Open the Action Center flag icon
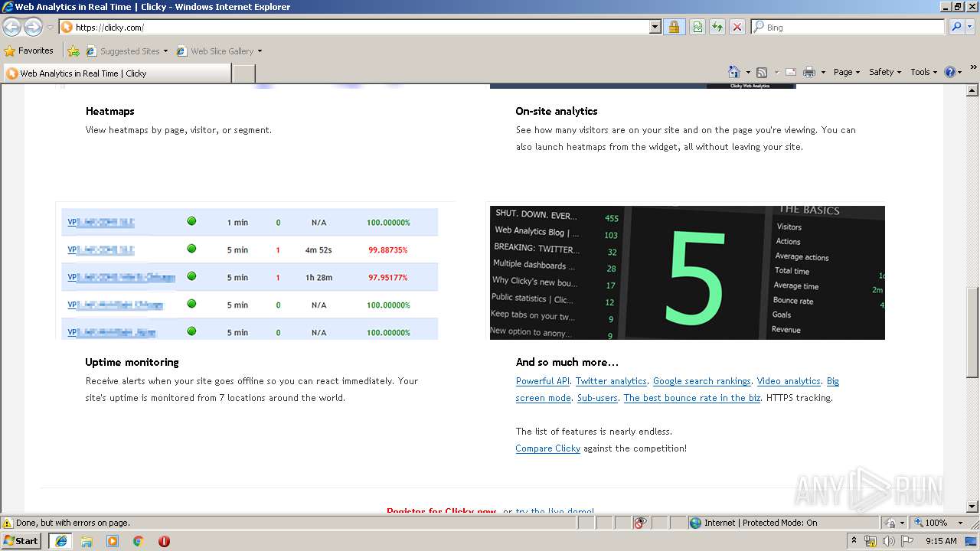Screen dimensions: 980x551 tap(906, 541)
